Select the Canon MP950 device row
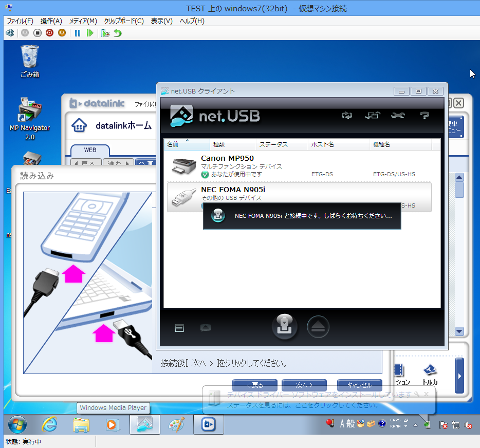This screenshot has height=448, width=480. pos(299,166)
